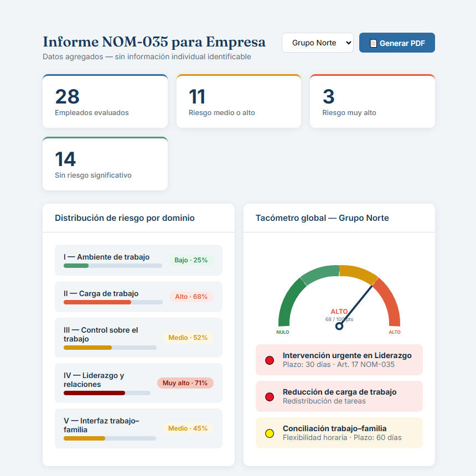Click the Muy alto · 71% badge
The height and width of the screenshot is (476, 476).
point(185,383)
